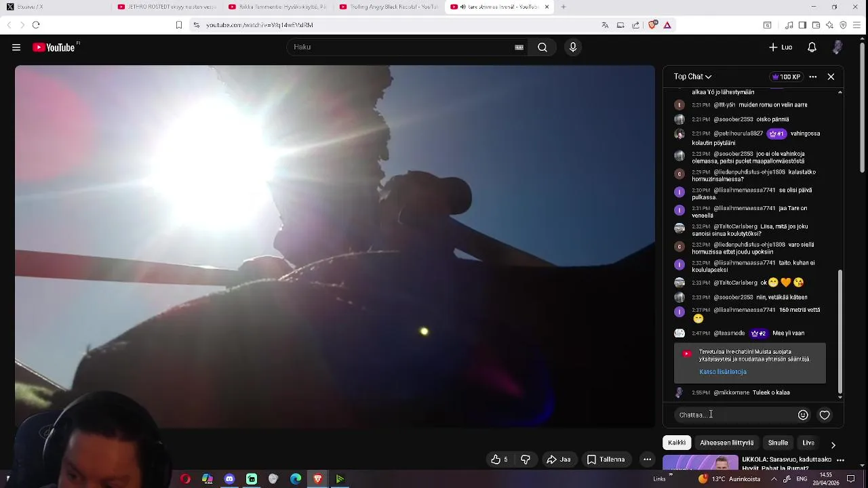The image size is (868, 488).
Task: Open YouTube notifications bell
Action: 812,47
